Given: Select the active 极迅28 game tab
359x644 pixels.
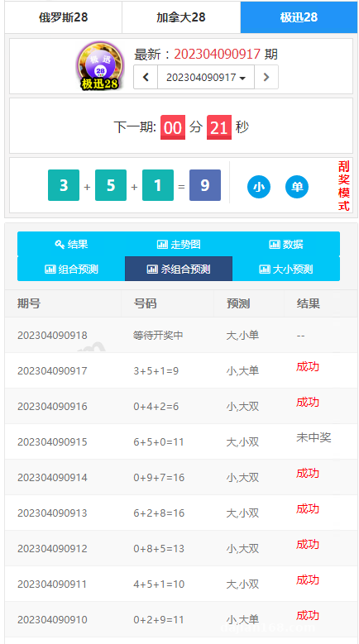Looking at the screenshot, I should pyautogui.click(x=299, y=17).
